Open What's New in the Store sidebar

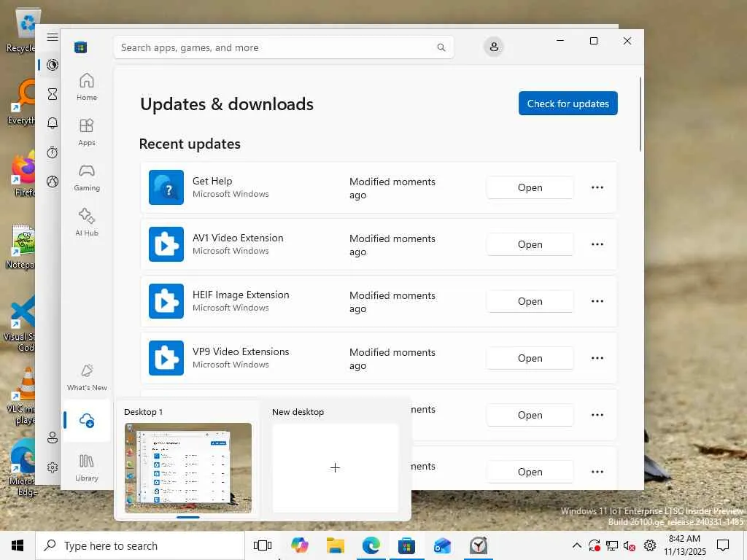pyautogui.click(x=87, y=378)
